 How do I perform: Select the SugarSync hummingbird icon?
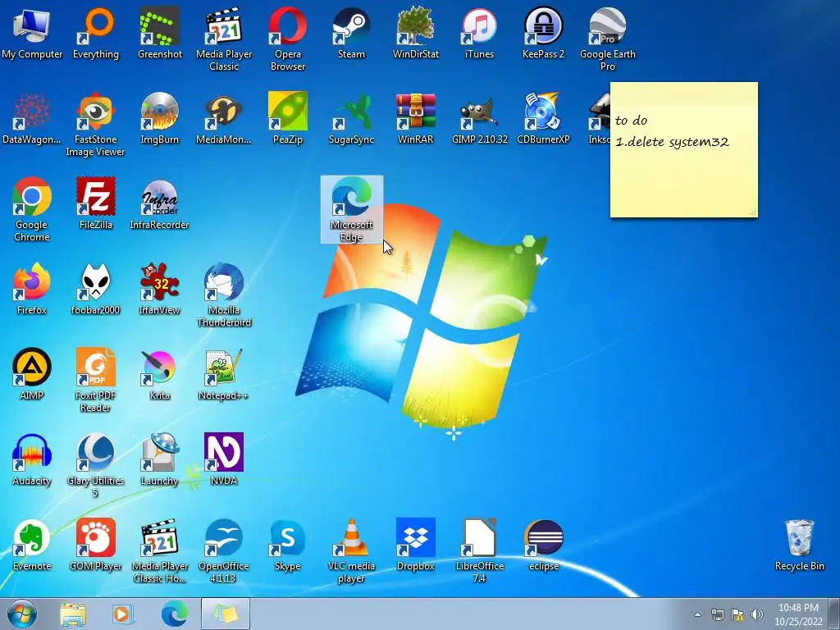click(x=351, y=118)
